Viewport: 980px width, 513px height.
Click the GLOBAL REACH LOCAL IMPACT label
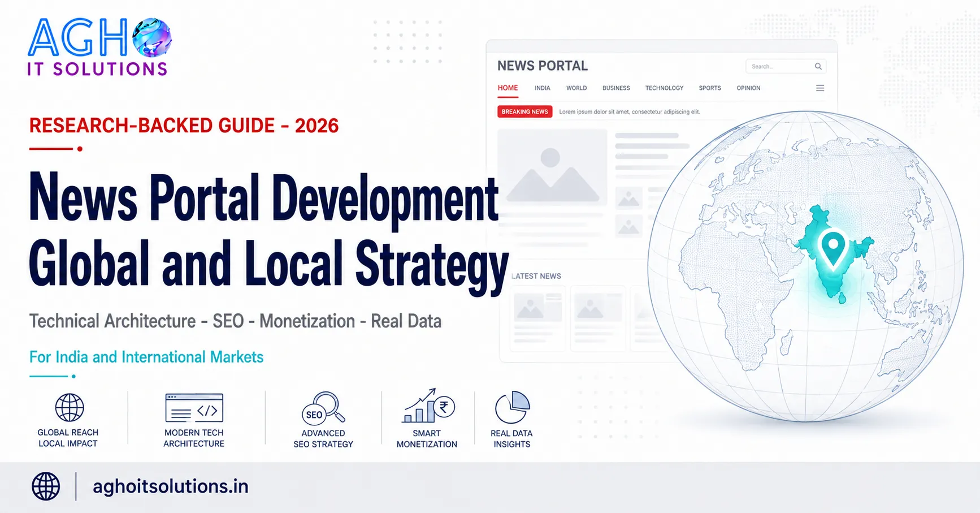coord(68,438)
